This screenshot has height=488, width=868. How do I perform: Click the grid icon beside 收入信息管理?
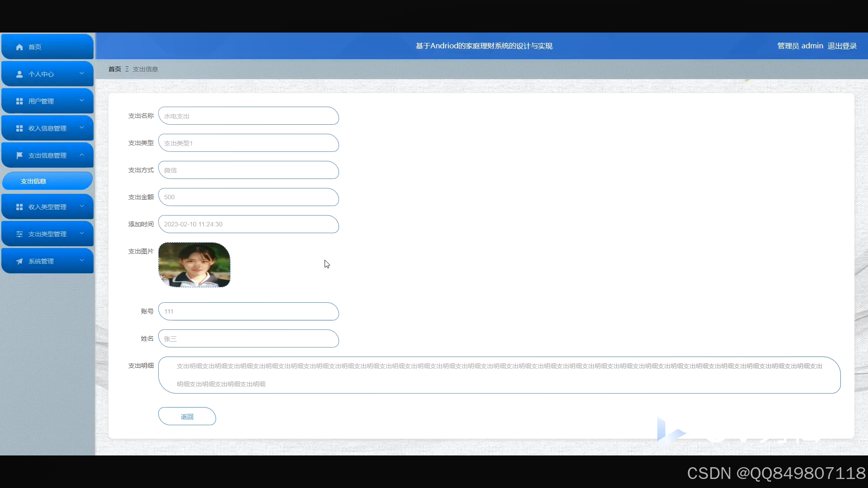(x=19, y=128)
